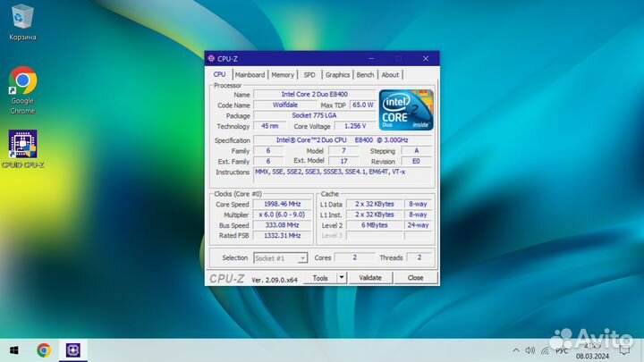Switch to the Memory tab

click(283, 75)
